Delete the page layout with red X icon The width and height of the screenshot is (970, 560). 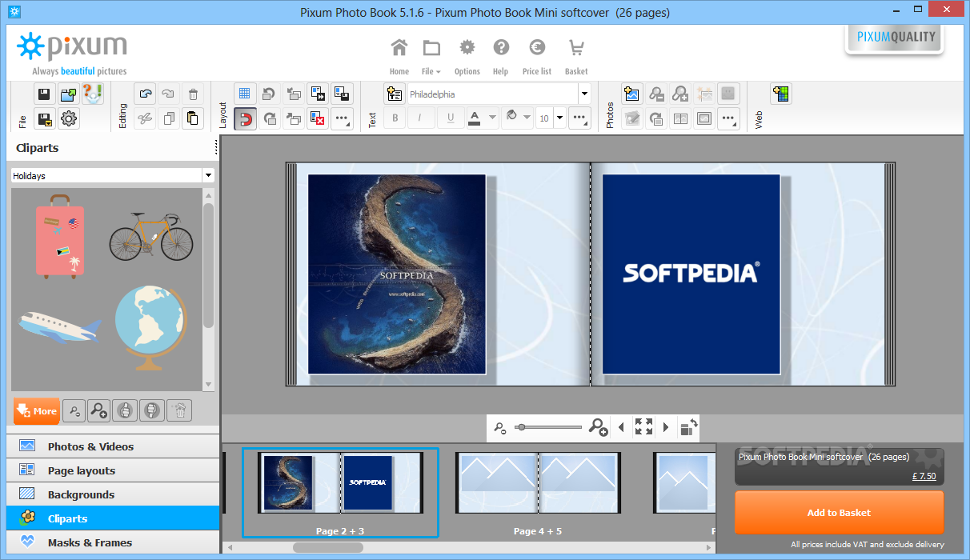click(318, 119)
